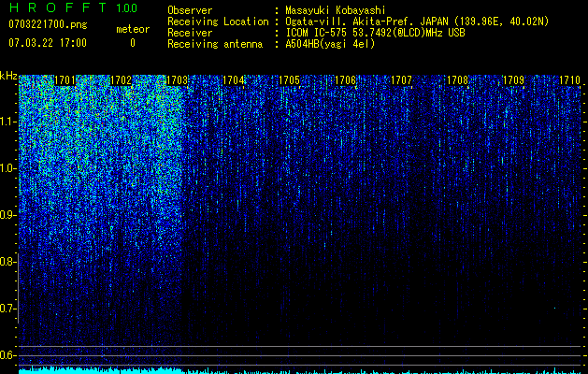Click the 1706 time marker
The image size is (588, 374).
coord(345,80)
